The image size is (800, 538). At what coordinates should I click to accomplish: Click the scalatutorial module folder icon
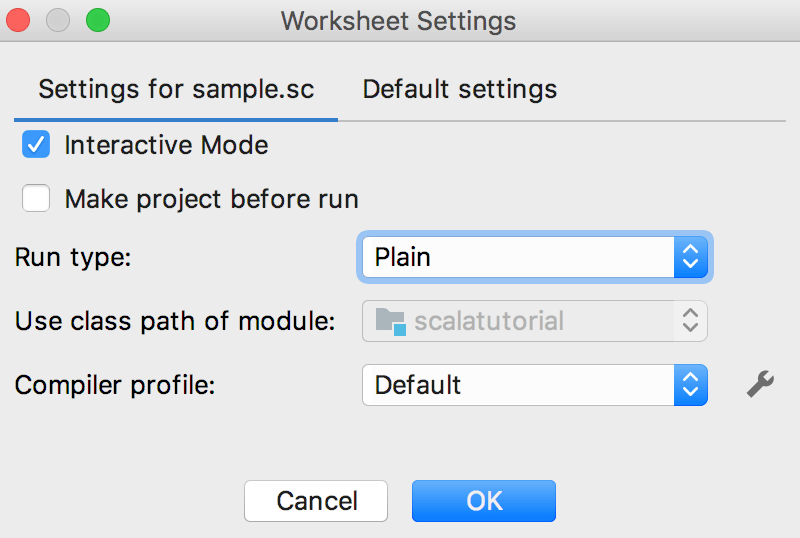pyautogui.click(x=391, y=322)
